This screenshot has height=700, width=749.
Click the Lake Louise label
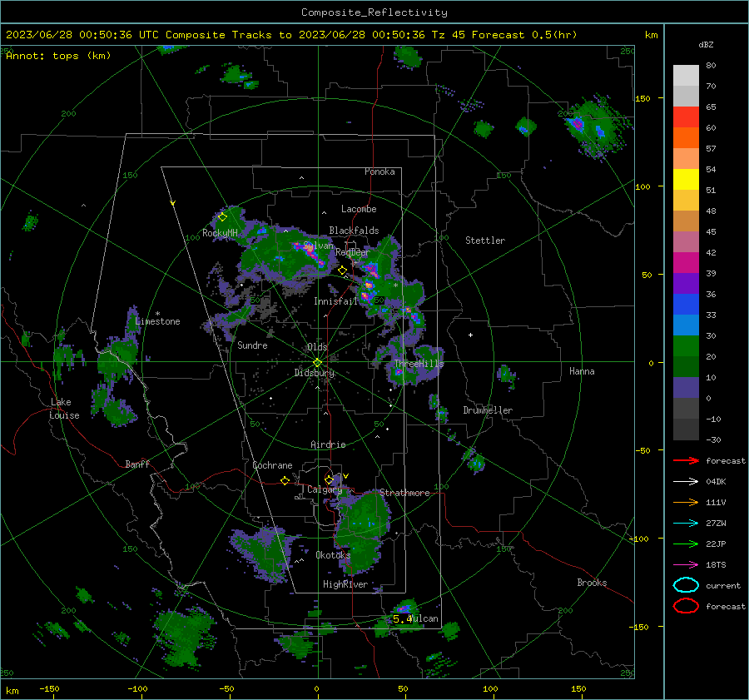(64, 409)
